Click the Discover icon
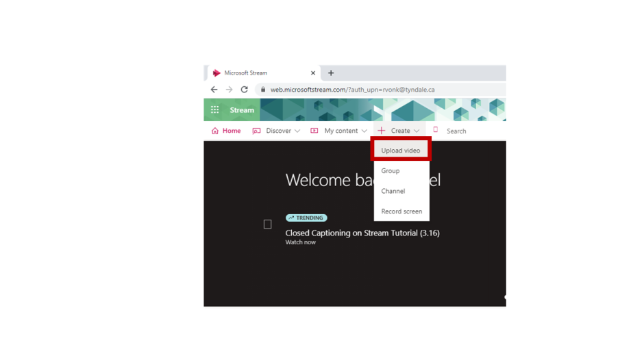 (x=257, y=131)
